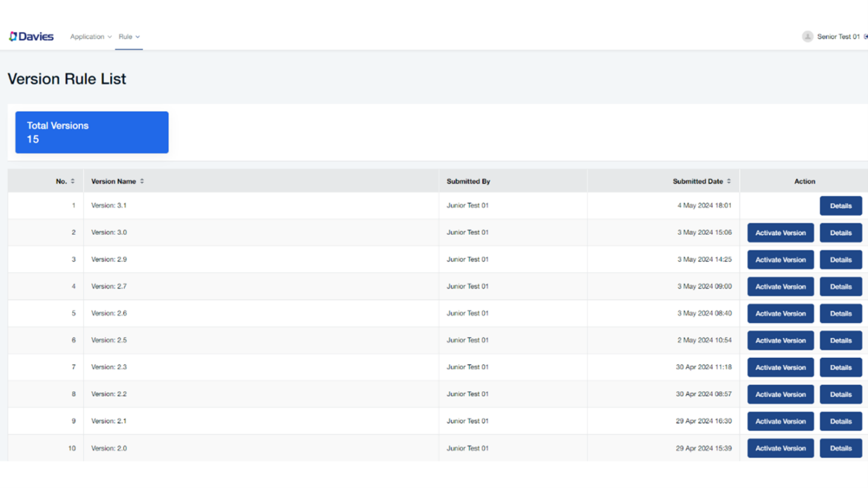Open Senior Test 01 user menu
This screenshot has width=868, height=488.
838,37
